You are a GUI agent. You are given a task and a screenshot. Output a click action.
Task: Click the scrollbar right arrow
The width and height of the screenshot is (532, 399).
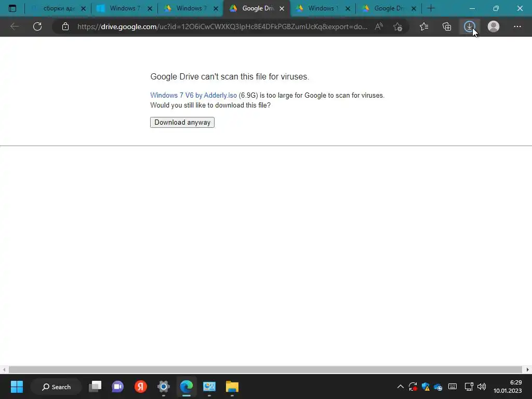click(x=528, y=369)
